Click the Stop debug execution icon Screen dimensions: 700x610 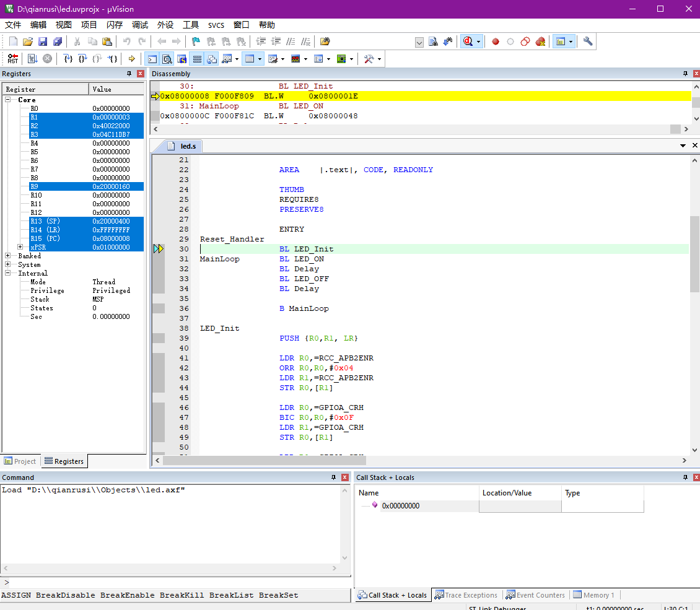47,58
